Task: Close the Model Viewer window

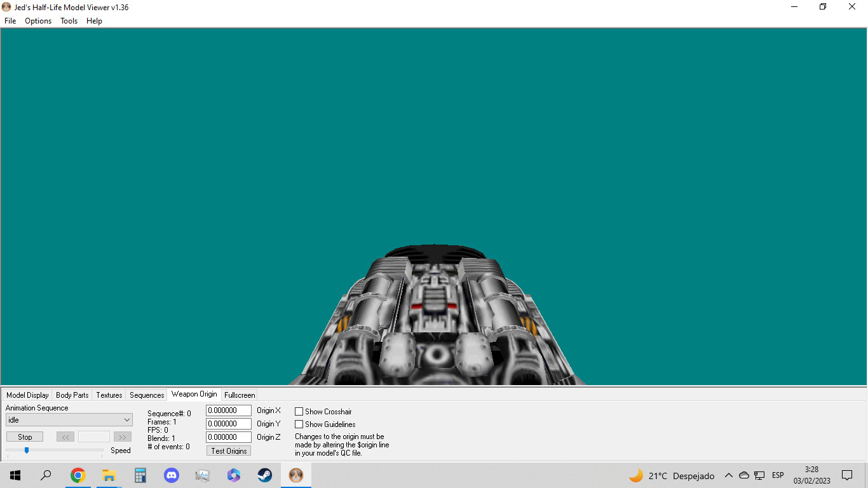Action: point(852,7)
